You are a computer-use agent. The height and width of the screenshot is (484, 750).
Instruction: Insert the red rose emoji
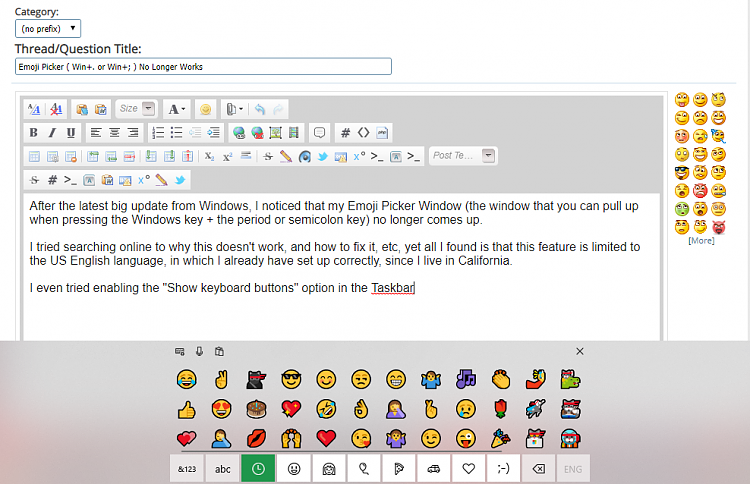[500, 409]
